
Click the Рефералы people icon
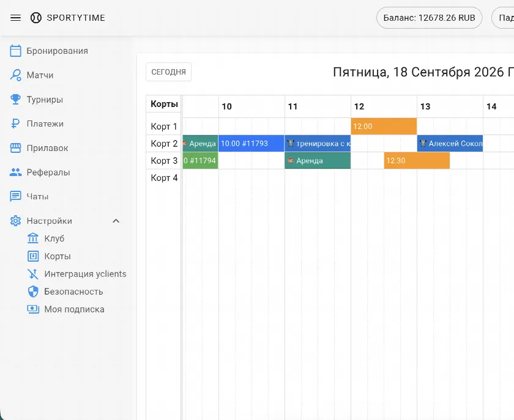point(15,172)
